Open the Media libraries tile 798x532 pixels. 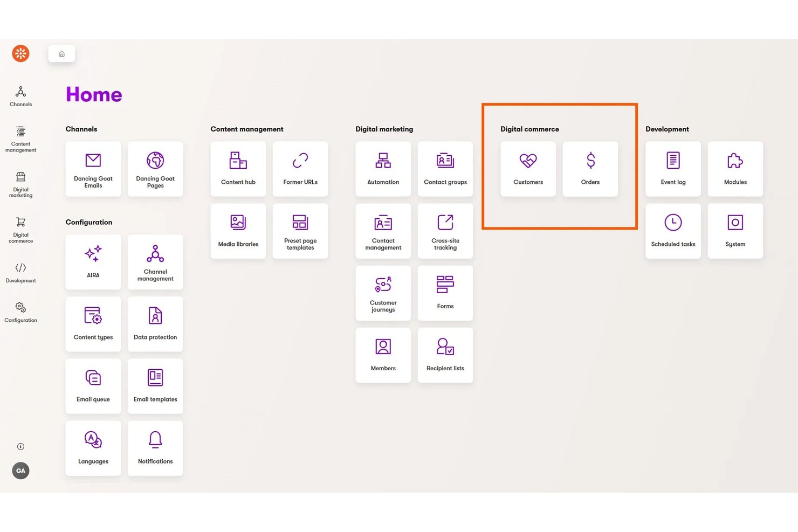click(x=238, y=231)
